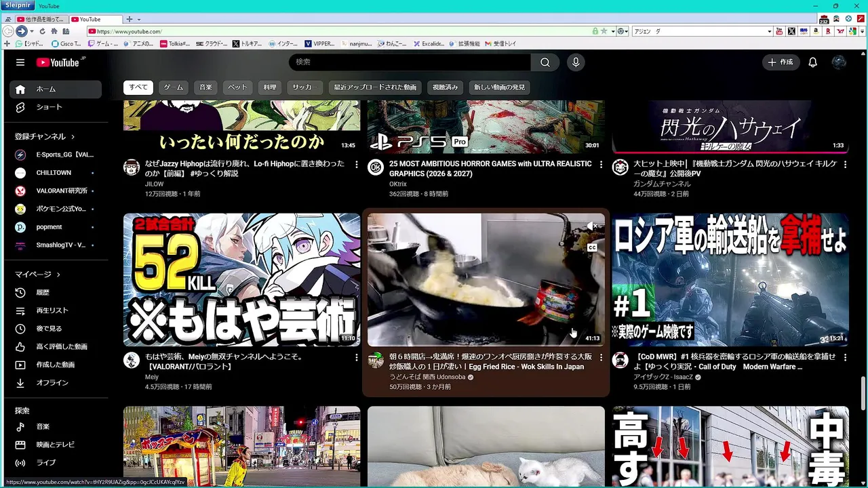Image resolution: width=868 pixels, height=488 pixels.
Task: Toggle captions CC on the fried rice preview
Action: point(592,247)
